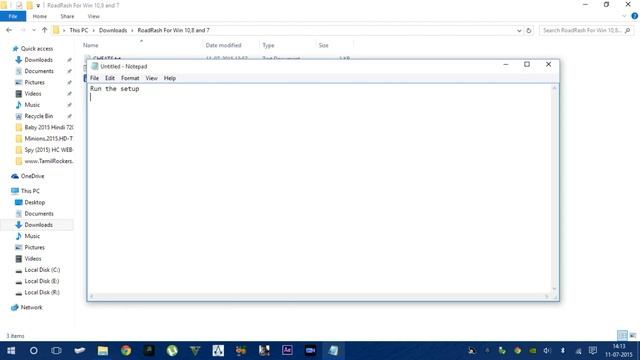The height and width of the screenshot is (360, 640).
Task: Click 'Downloads' in the address breadcrumb
Action: coord(113,30)
